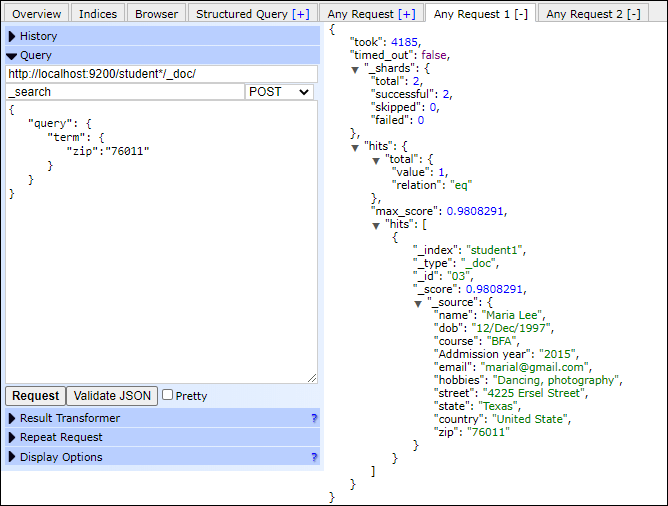Click the country value United State
Image resolution: width=668 pixels, height=506 pixels.
(530, 419)
